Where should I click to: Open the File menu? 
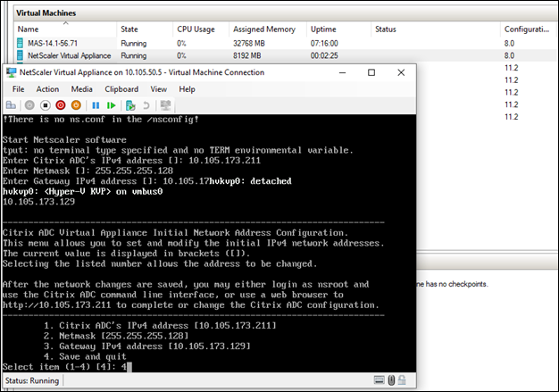18,89
